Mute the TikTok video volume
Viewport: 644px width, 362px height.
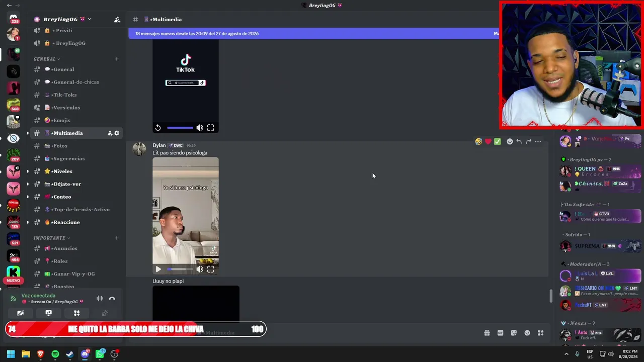click(200, 128)
